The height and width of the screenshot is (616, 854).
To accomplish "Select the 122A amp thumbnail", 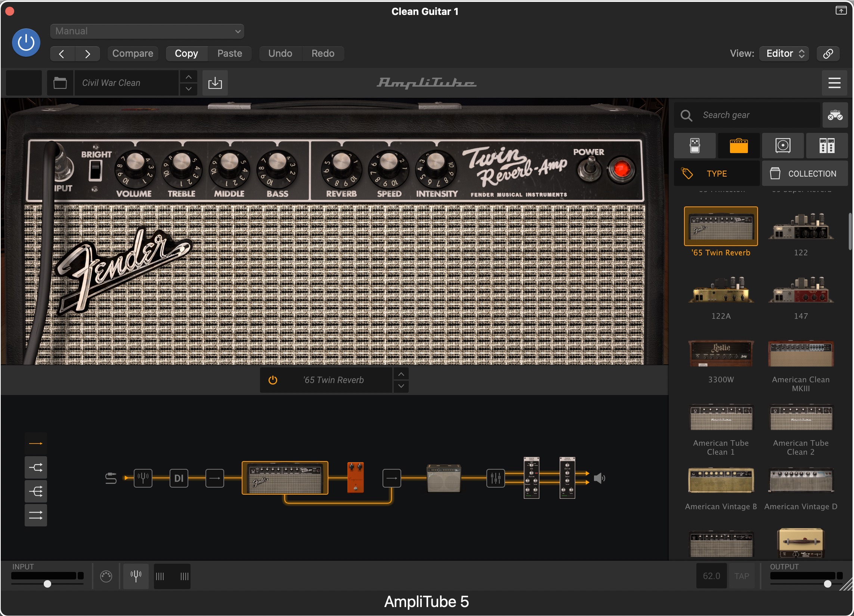I will pyautogui.click(x=721, y=290).
